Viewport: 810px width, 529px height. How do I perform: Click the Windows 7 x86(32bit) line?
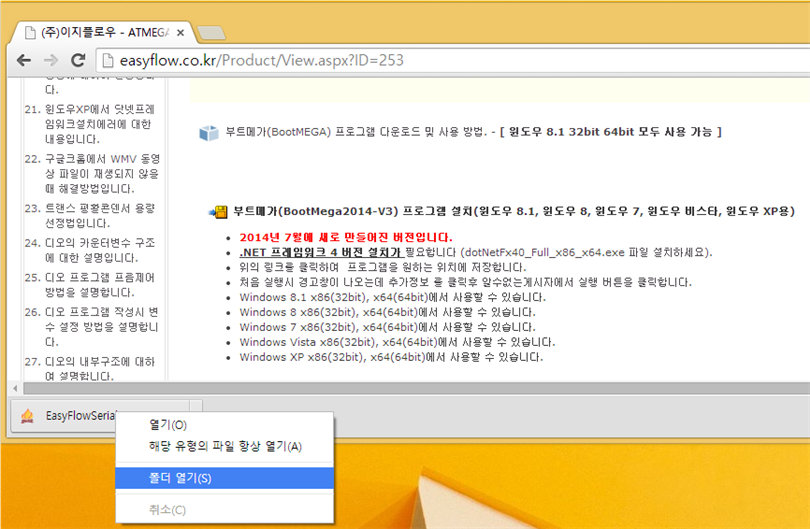pos(387,328)
